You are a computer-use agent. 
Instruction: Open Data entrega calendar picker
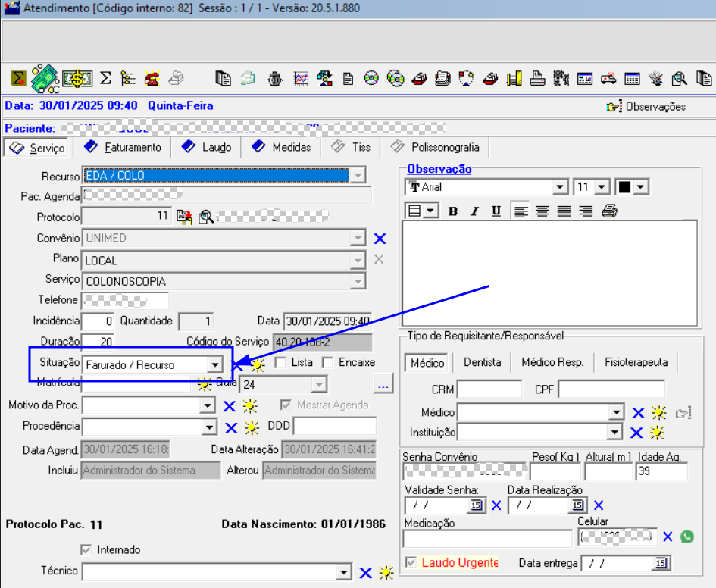(x=661, y=563)
